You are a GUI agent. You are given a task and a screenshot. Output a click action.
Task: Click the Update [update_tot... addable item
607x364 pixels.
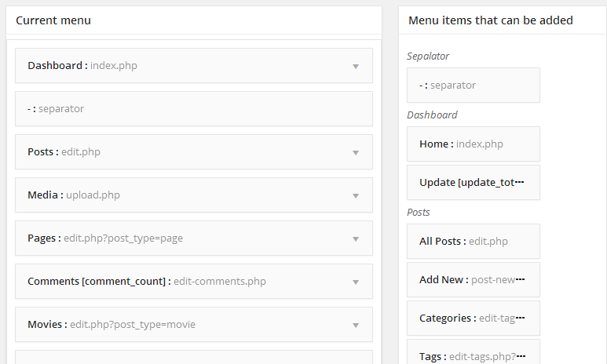473,183
